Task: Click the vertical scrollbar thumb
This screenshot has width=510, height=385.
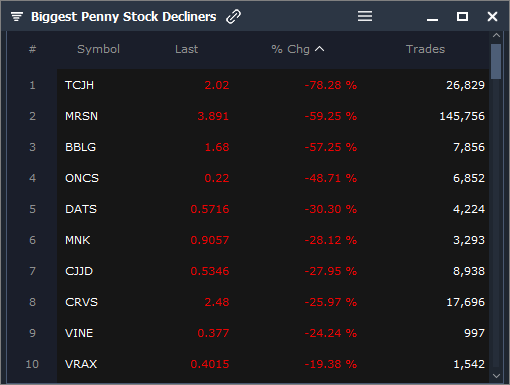Action: pyautogui.click(x=496, y=61)
